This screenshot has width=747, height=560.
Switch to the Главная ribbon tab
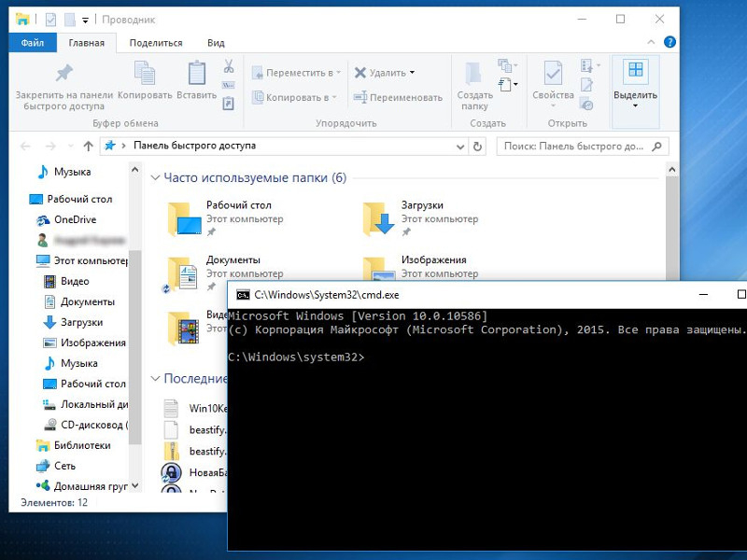[86, 43]
